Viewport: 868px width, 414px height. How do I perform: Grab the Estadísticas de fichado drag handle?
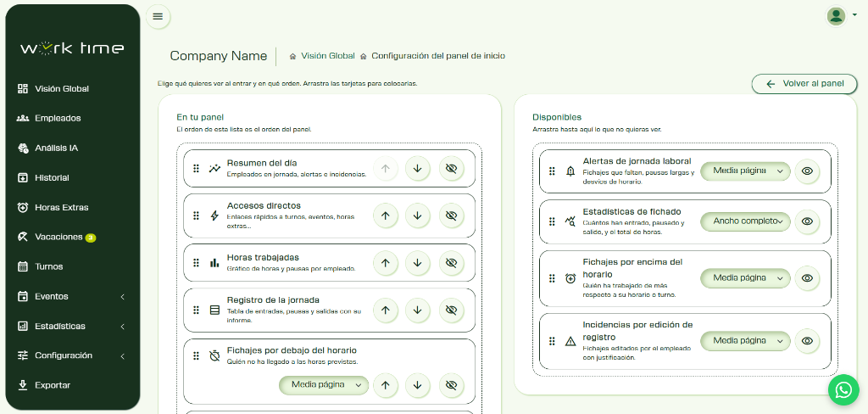pyautogui.click(x=552, y=221)
